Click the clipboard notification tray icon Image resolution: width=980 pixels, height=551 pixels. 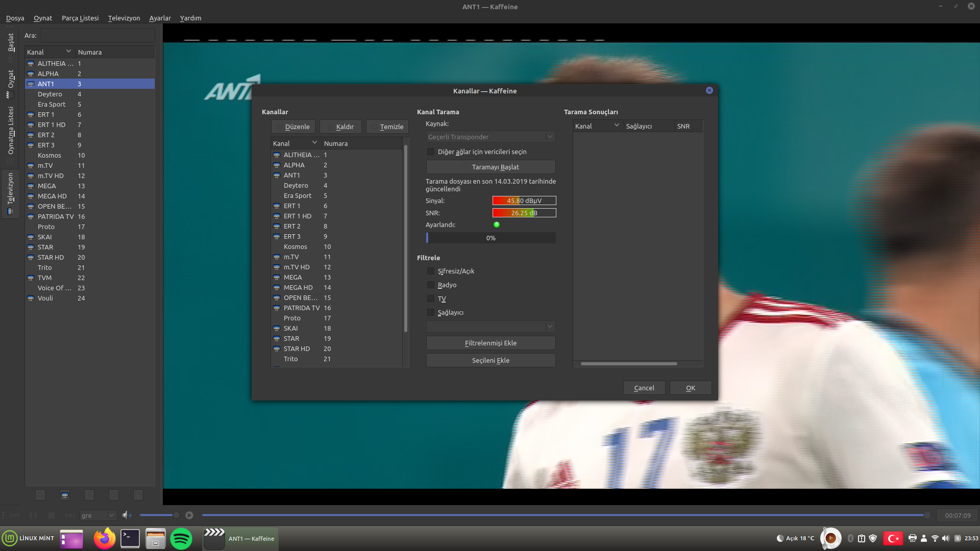862,538
